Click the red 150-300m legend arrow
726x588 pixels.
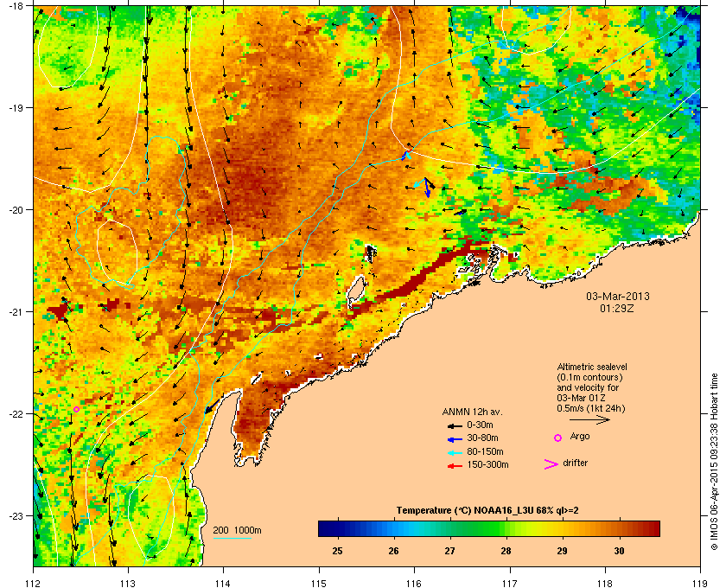455,466
